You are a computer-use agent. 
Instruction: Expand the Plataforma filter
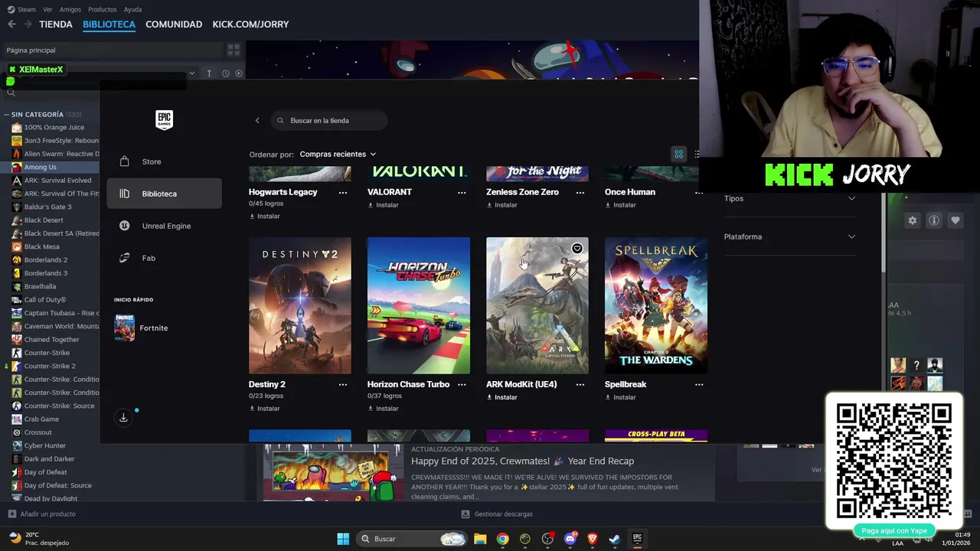click(789, 236)
